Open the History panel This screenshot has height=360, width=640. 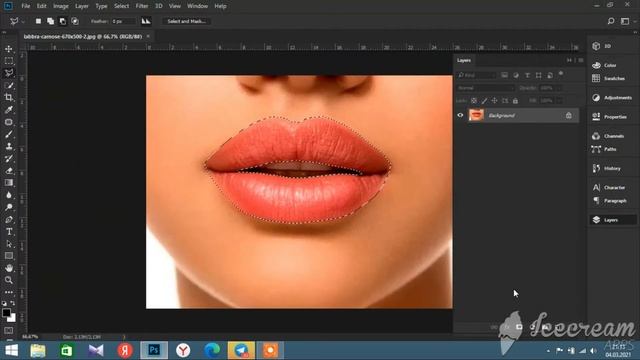(x=606, y=168)
